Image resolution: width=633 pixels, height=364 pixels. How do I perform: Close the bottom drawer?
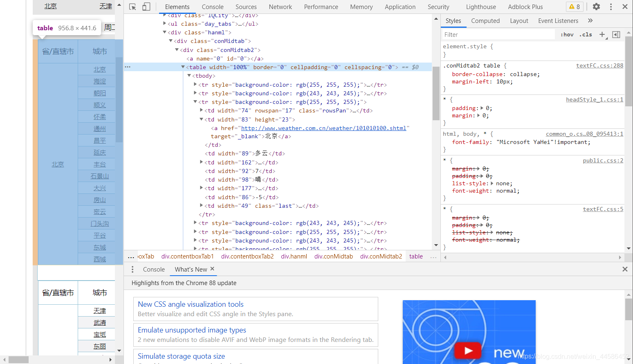coord(625,269)
